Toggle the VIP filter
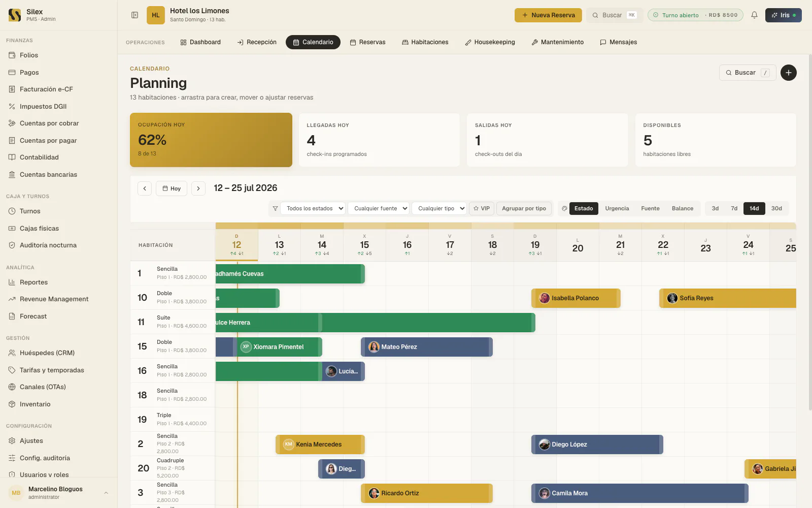The image size is (812, 508). click(x=482, y=208)
